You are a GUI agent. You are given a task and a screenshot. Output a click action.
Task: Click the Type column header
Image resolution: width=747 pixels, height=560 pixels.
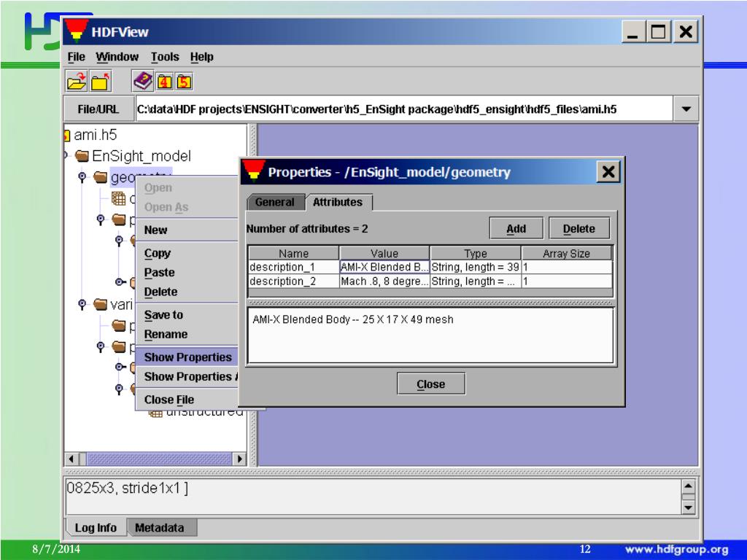click(x=476, y=253)
